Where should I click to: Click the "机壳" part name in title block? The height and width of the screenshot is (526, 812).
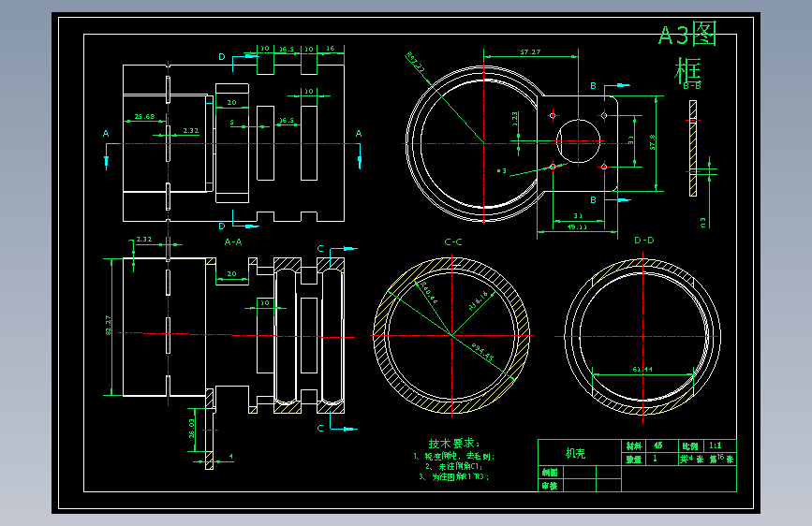click(575, 454)
